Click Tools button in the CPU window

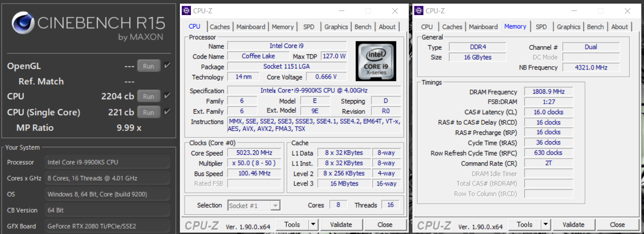coord(292,224)
